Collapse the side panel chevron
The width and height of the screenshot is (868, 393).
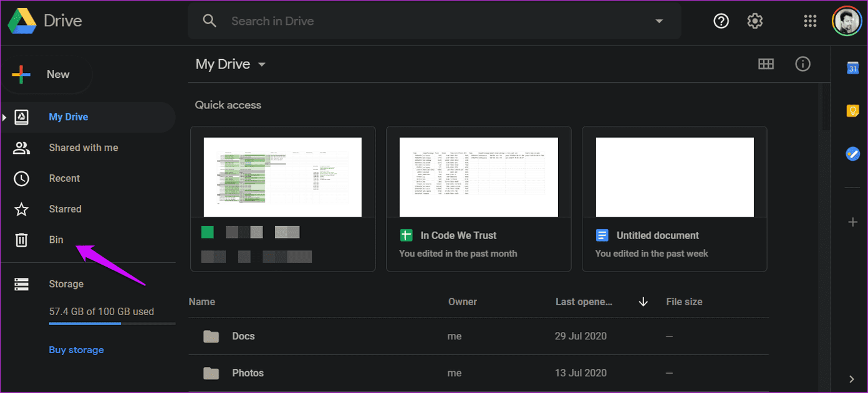[852, 379]
